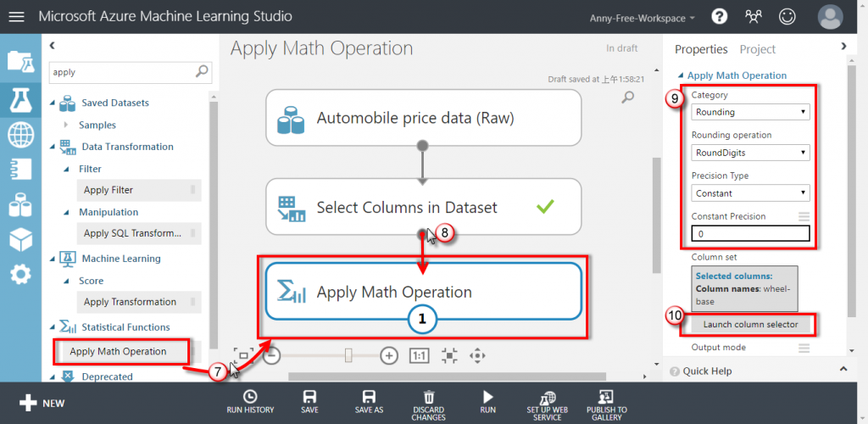Collapse the Saved Datasets tree node
Screen dimensions: 868x424
tap(53, 103)
